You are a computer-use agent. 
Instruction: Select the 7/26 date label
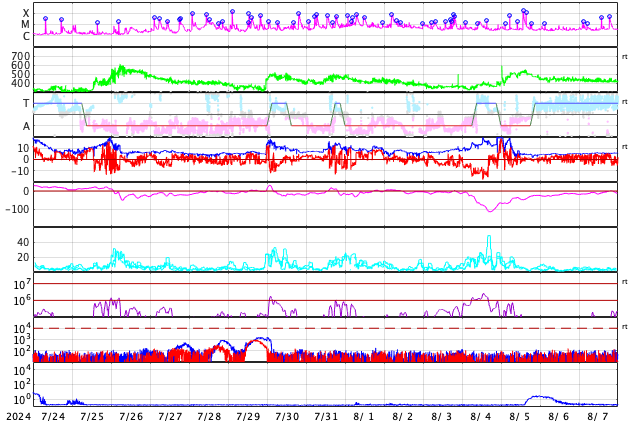tap(131, 417)
